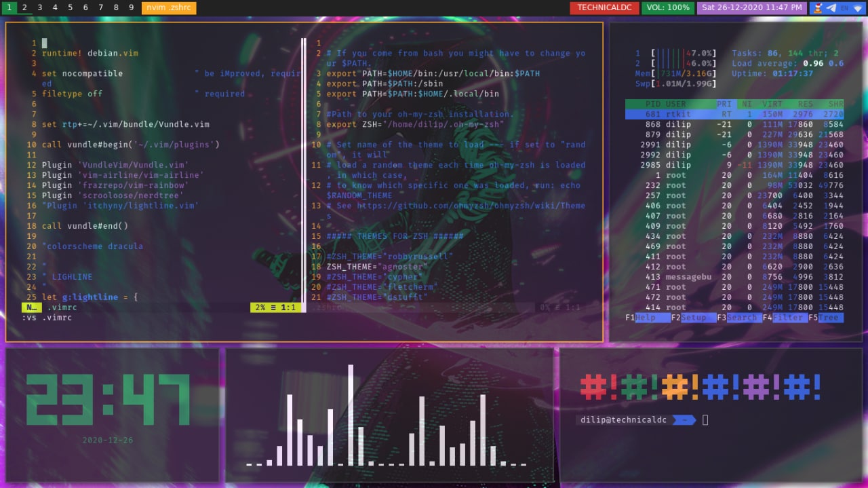The height and width of the screenshot is (488, 868).
Task: Select the root process with PID 1
Action: pyautogui.click(x=734, y=175)
